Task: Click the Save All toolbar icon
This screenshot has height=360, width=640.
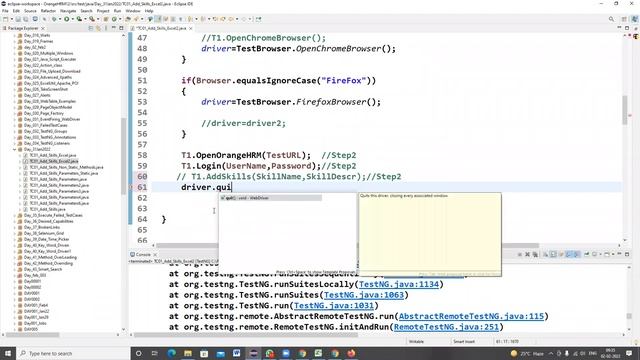Action: 25,19
